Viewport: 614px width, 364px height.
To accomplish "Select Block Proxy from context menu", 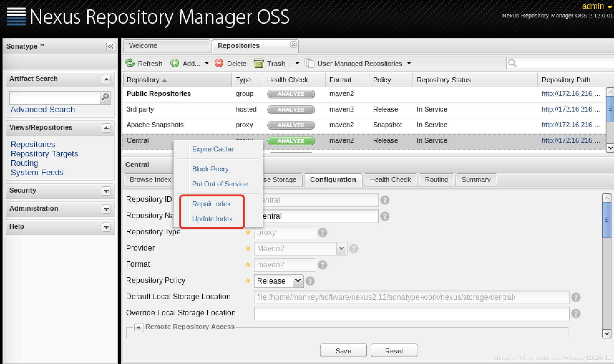I will pyautogui.click(x=210, y=169).
